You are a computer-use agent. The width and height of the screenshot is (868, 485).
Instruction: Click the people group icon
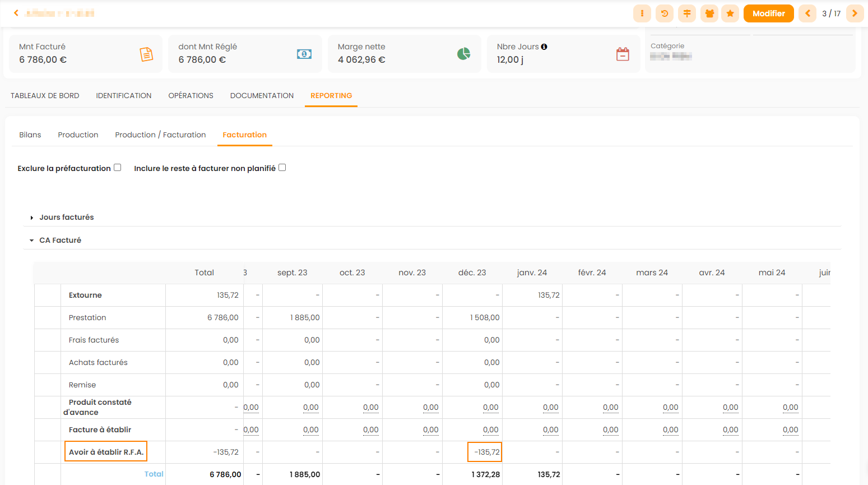tap(709, 13)
